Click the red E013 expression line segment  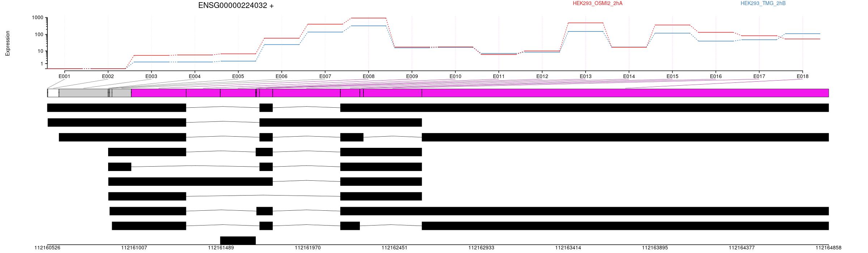[x=586, y=23]
